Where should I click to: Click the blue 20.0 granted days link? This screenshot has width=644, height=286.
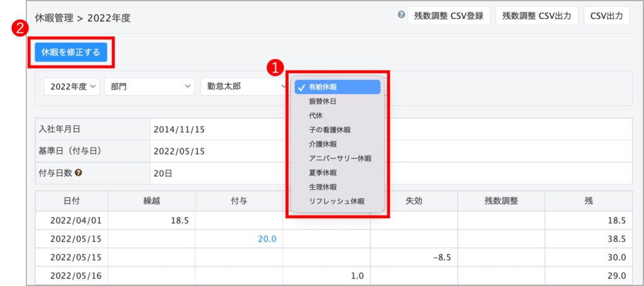click(x=267, y=239)
